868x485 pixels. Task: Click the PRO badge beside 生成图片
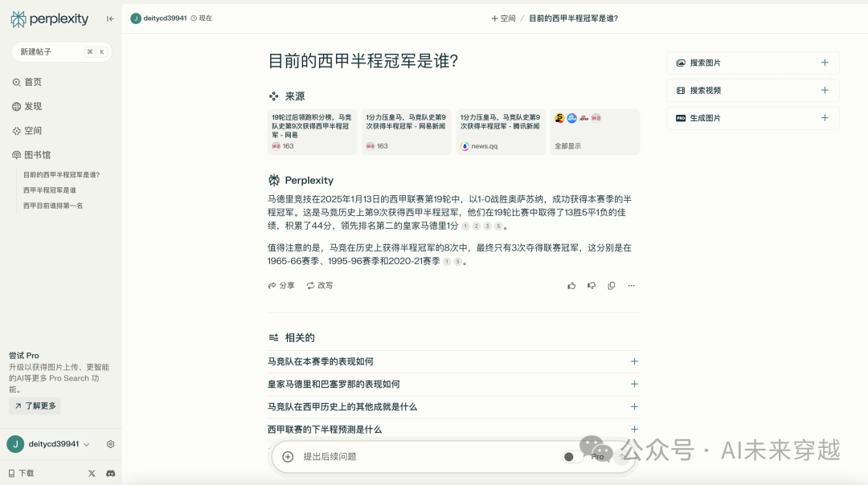tap(681, 118)
